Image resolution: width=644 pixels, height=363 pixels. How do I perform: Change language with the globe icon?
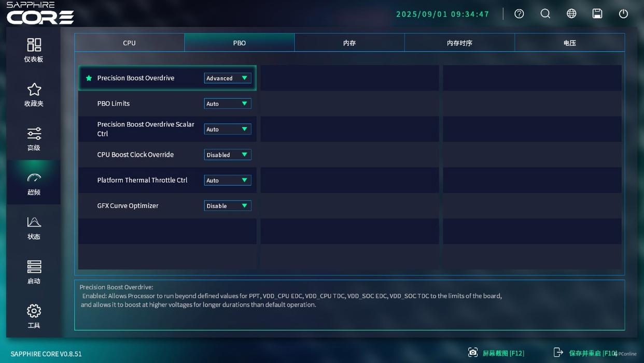click(571, 14)
